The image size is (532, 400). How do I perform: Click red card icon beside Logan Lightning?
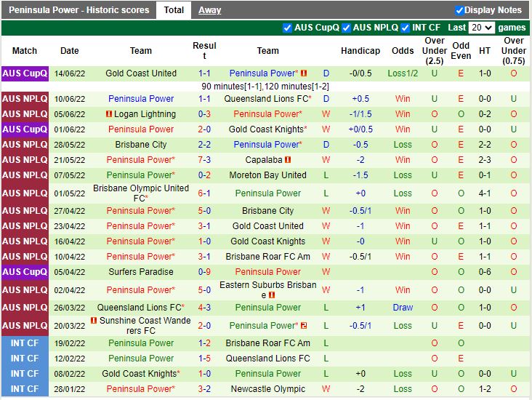[x=108, y=114]
